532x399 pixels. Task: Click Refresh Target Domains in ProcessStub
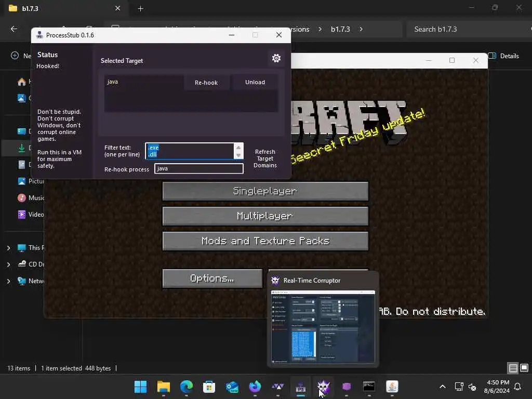click(265, 158)
